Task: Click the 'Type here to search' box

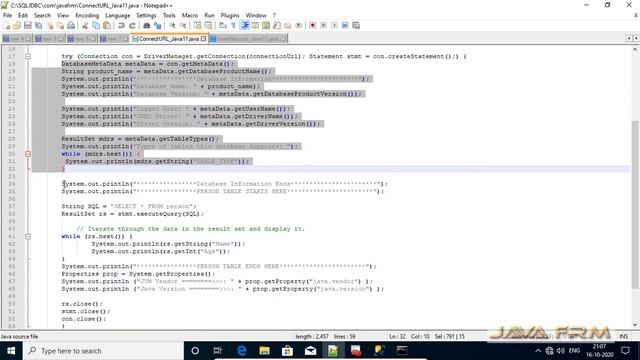Action: click(x=103, y=351)
